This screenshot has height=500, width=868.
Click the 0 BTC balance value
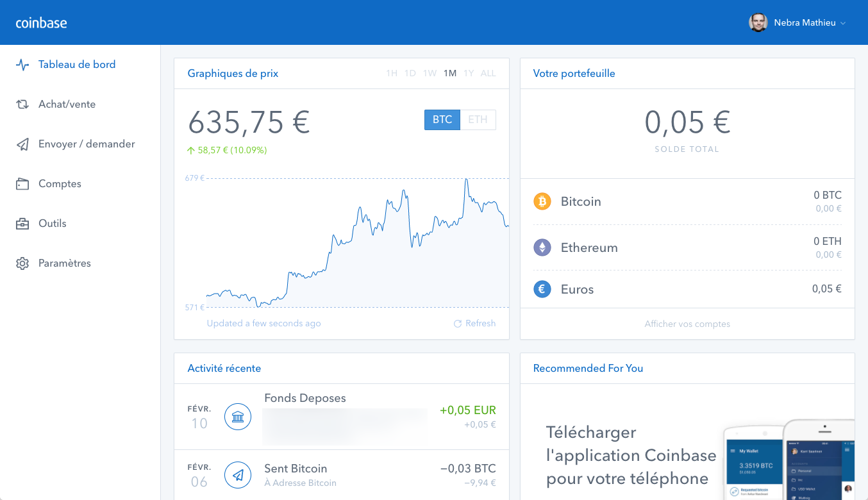pyautogui.click(x=828, y=195)
